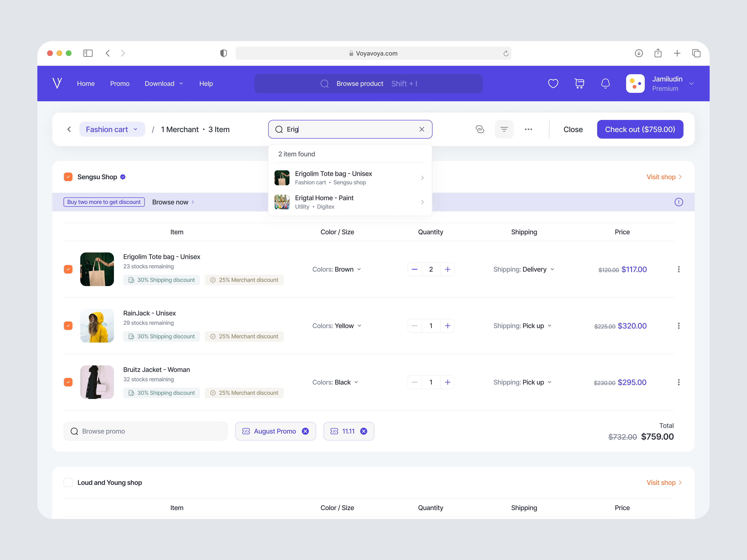Open the three-dot more options in toolbar
This screenshot has width=747, height=560.
[528, 129]
